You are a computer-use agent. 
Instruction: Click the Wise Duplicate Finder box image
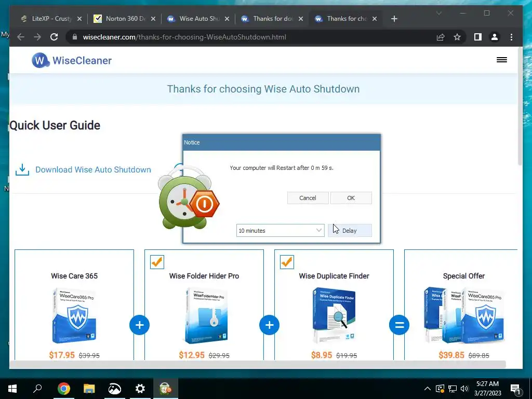pos(334,315)
